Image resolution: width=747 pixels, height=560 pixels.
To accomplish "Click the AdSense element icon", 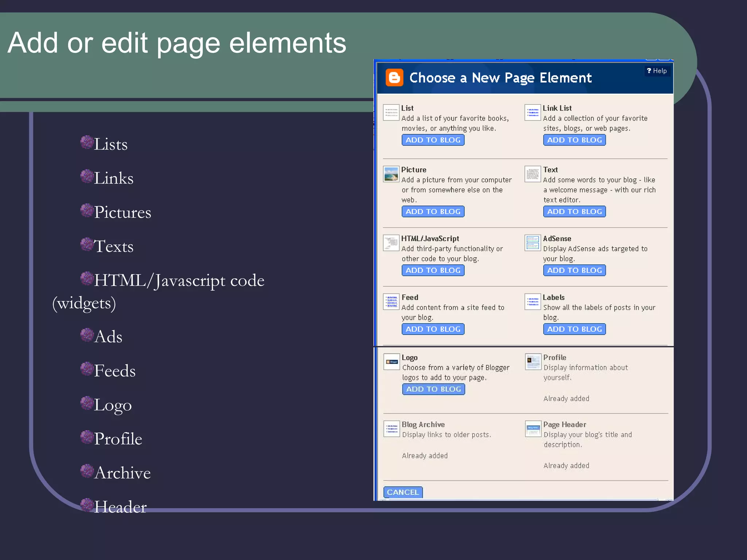I will (x=533, y=243).
